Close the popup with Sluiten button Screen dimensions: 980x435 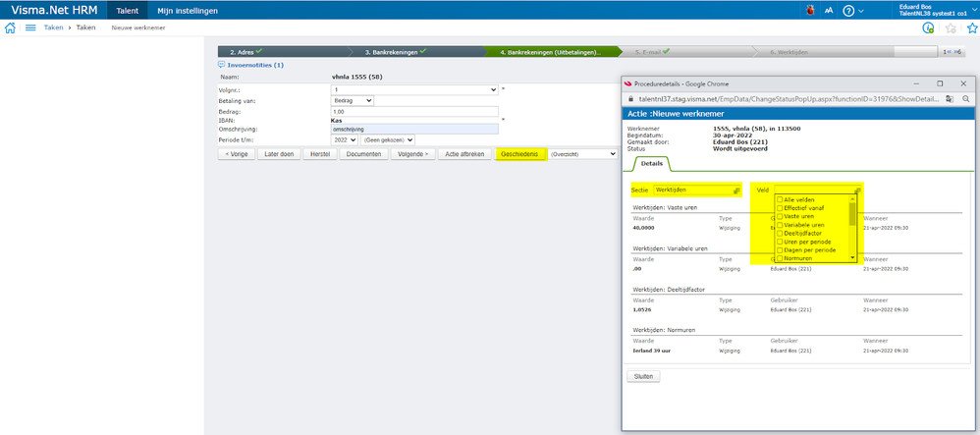point(643,376)
